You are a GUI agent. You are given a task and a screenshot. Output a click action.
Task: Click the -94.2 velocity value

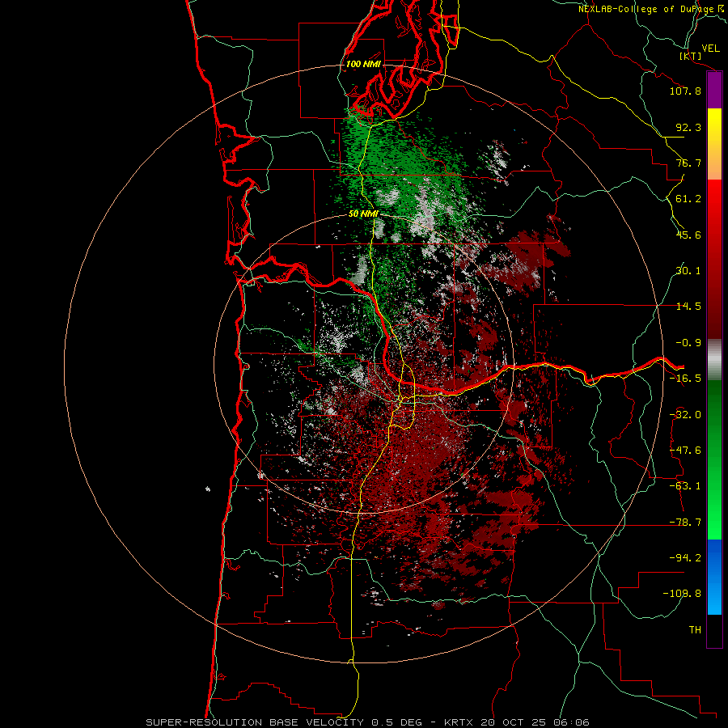[x=685, y=557]
